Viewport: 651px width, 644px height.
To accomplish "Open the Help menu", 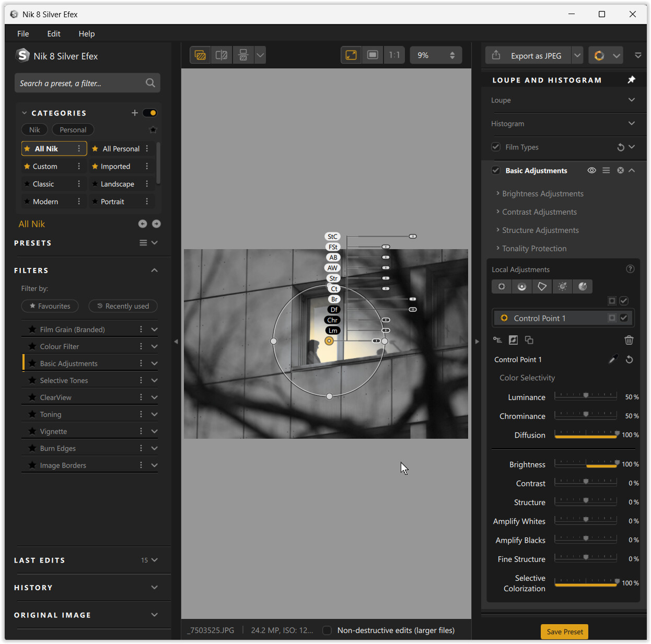I will (x=87, y=34).
